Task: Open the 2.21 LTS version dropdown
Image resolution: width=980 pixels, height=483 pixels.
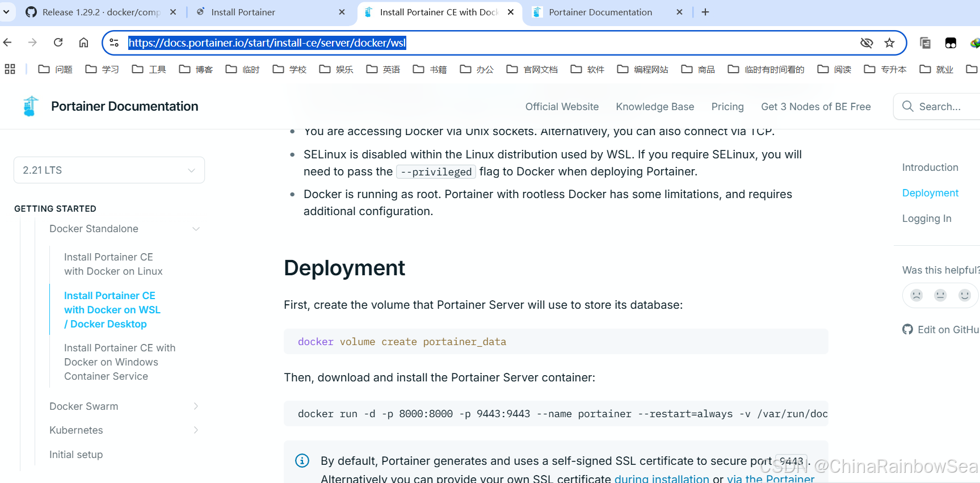Action: [109, 170]
